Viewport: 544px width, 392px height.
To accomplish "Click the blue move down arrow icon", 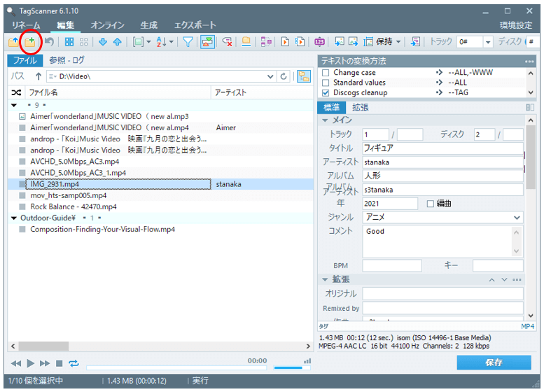I will coord(103,42).
